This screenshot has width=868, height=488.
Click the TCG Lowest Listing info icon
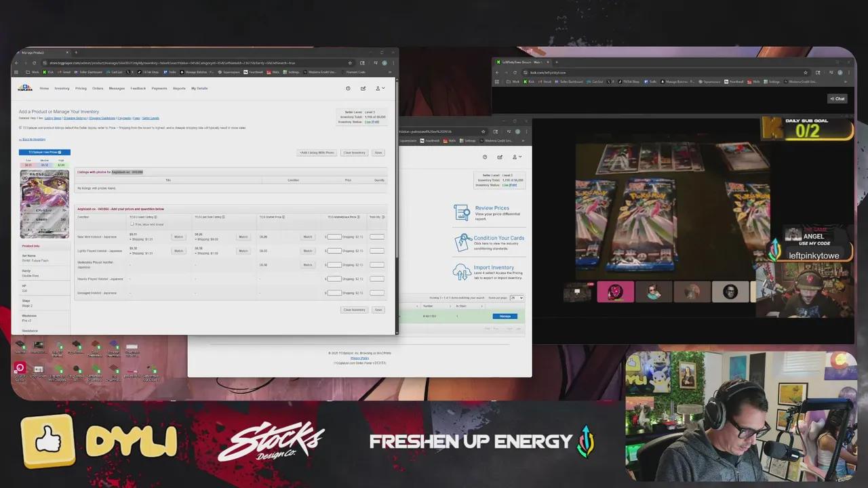tap(155, 217)
